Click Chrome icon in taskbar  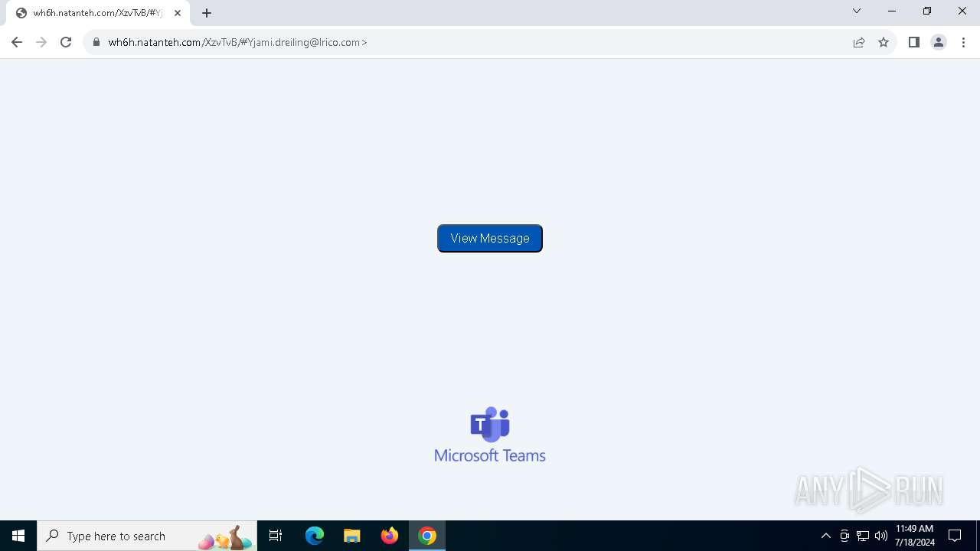coord(427,536)
